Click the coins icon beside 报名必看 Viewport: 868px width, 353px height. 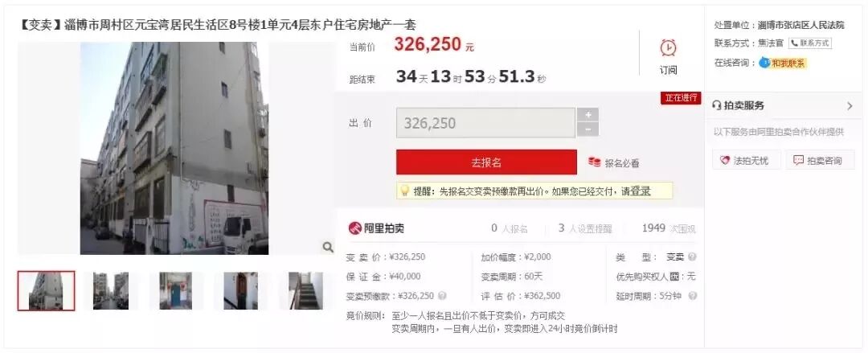click(595, 163)
